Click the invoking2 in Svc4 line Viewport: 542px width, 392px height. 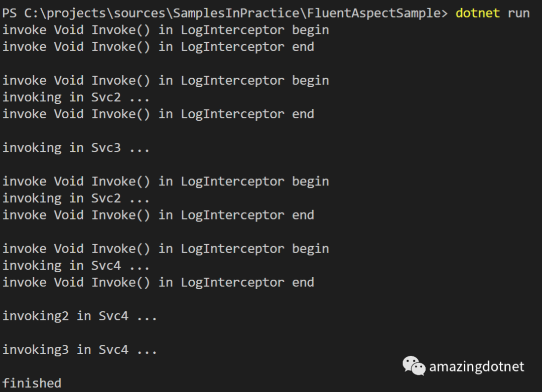[79, 316]
